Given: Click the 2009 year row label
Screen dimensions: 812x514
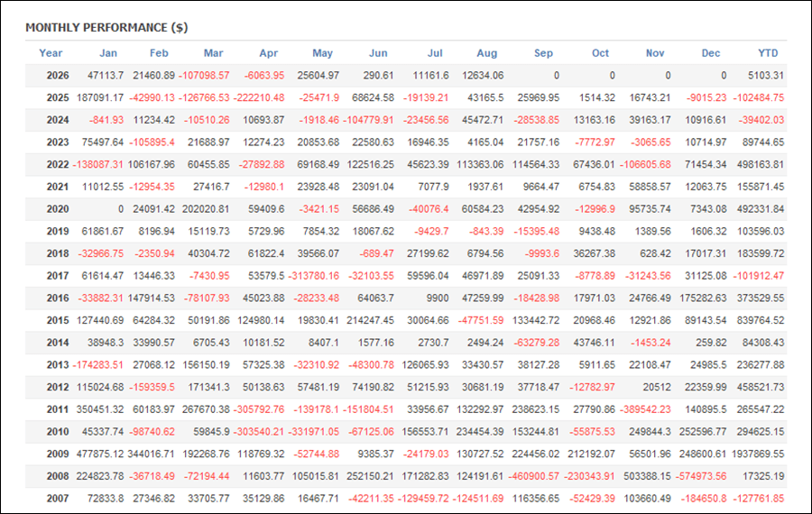Looking at the screenshot, I should tap(58, 454).
